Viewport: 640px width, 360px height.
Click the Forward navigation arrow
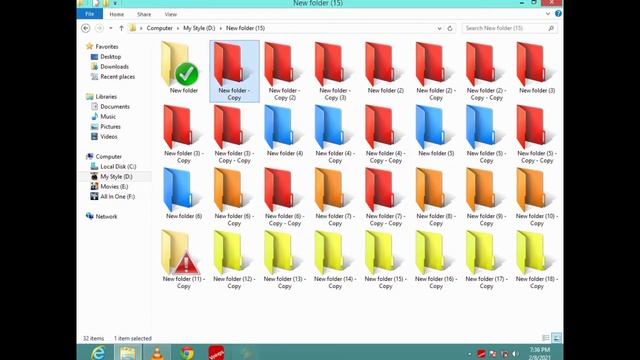pyautogui.click(x=99, y=28)
